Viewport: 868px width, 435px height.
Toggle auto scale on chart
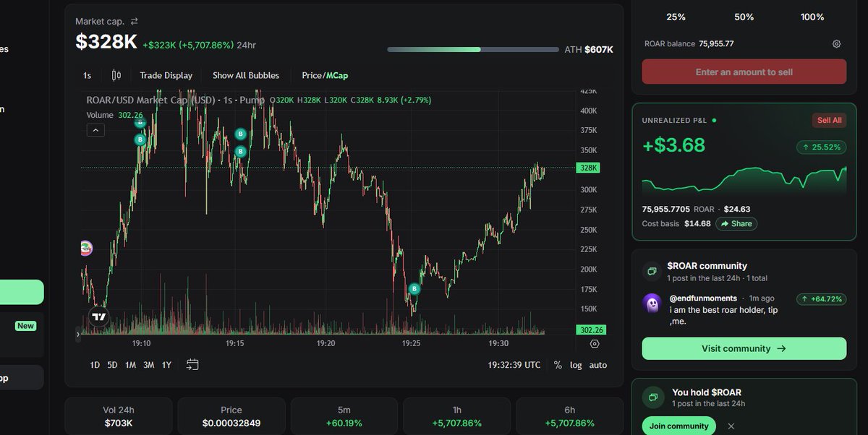[598, 365]
